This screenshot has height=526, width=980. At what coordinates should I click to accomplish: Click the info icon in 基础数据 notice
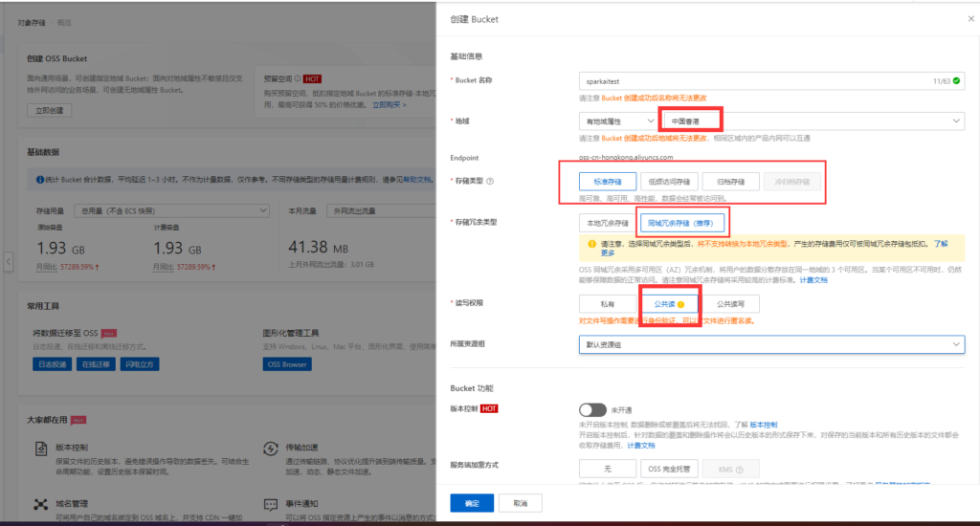pos(39,179)
